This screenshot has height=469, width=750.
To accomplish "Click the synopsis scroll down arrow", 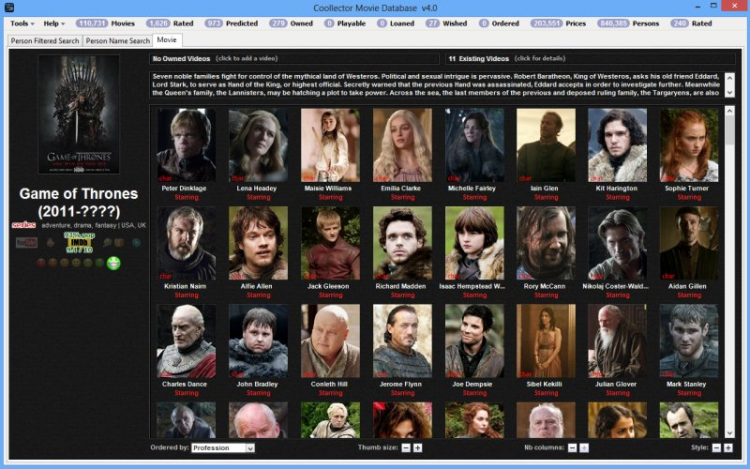I will pos(729,93).
